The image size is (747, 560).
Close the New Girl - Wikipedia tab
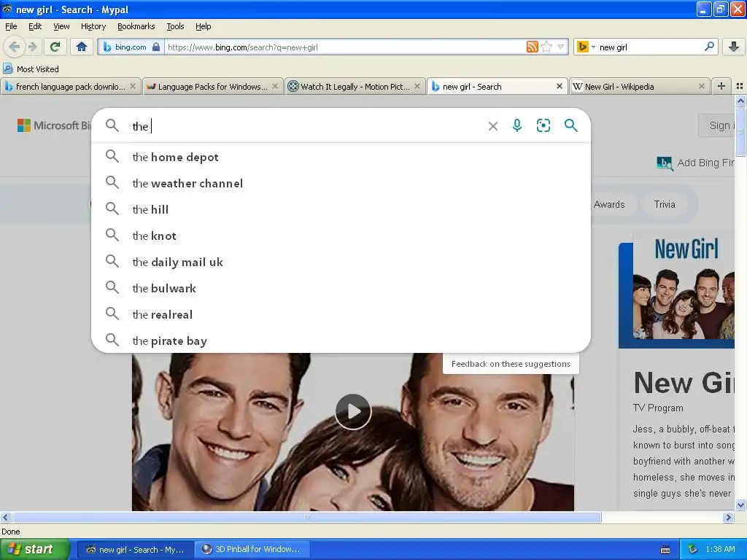pos(701,86)
